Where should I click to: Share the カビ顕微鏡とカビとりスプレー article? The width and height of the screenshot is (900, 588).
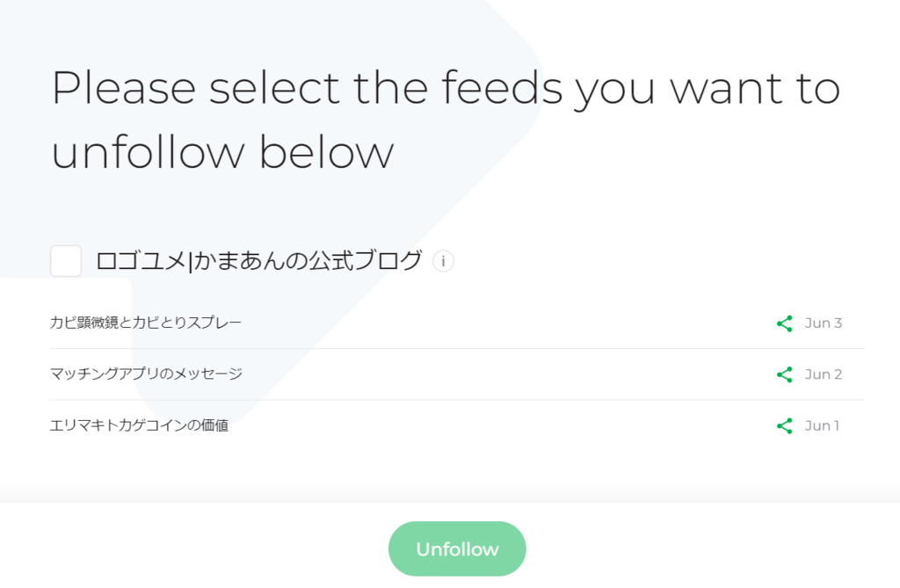pos(784,323)
